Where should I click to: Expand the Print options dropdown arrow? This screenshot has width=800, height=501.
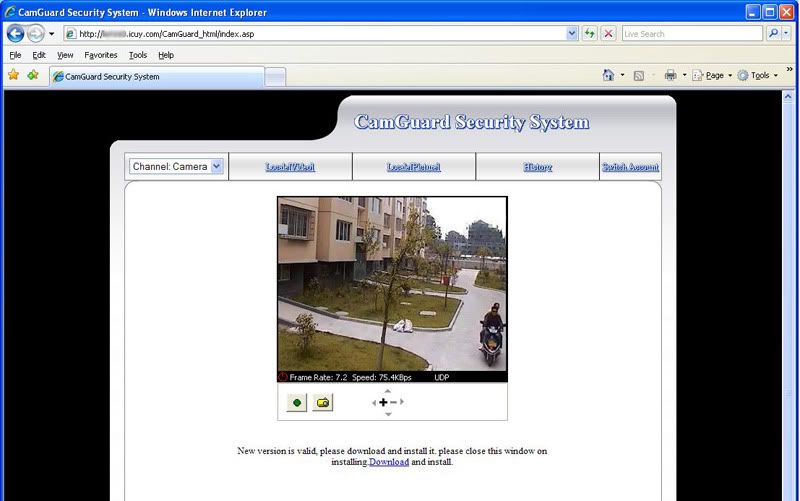685,76
